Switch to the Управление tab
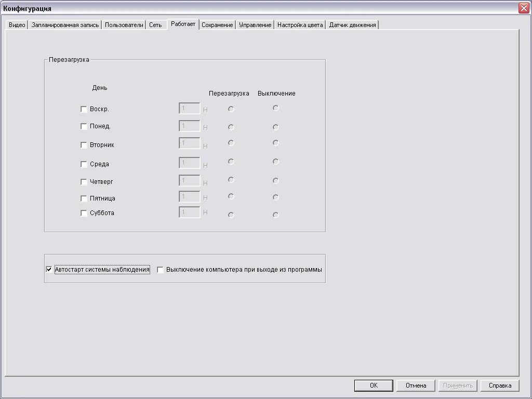 (255, 25)
